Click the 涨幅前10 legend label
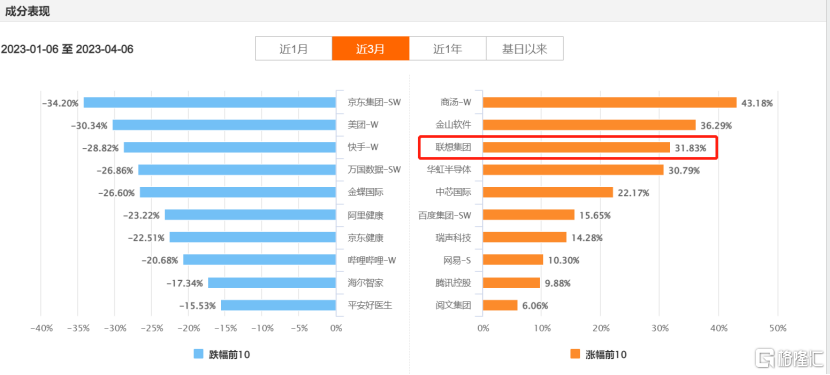This screenshot has width=830, height=375. pyautogui.click(x=606, y=355)
